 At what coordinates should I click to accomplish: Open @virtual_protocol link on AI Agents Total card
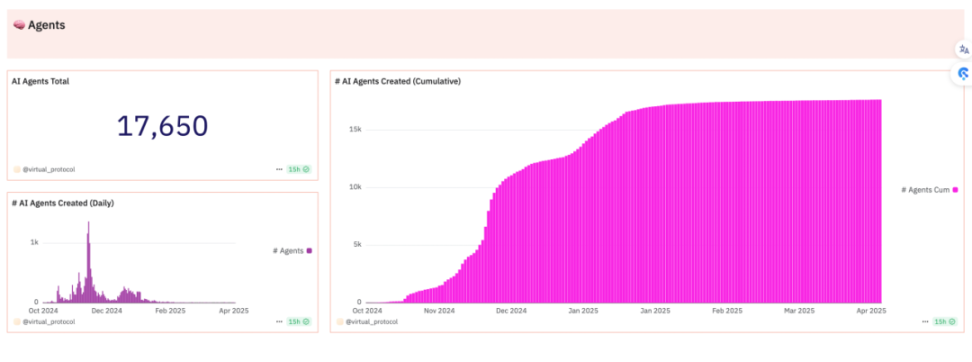49,169
